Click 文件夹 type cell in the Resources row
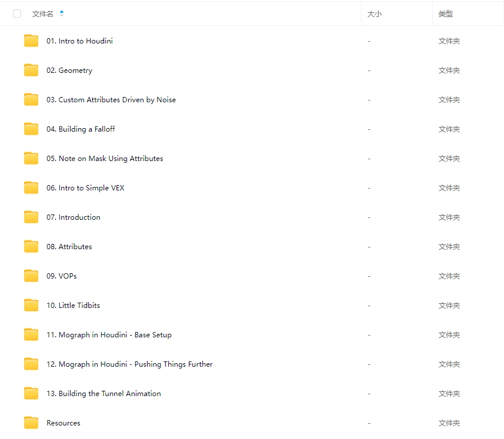 click(449, 423)
